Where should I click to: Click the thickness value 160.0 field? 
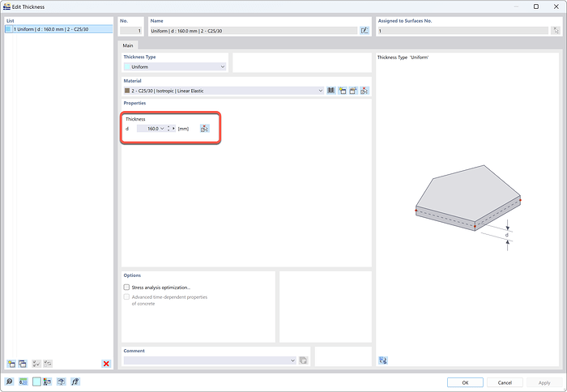(150, 129)
